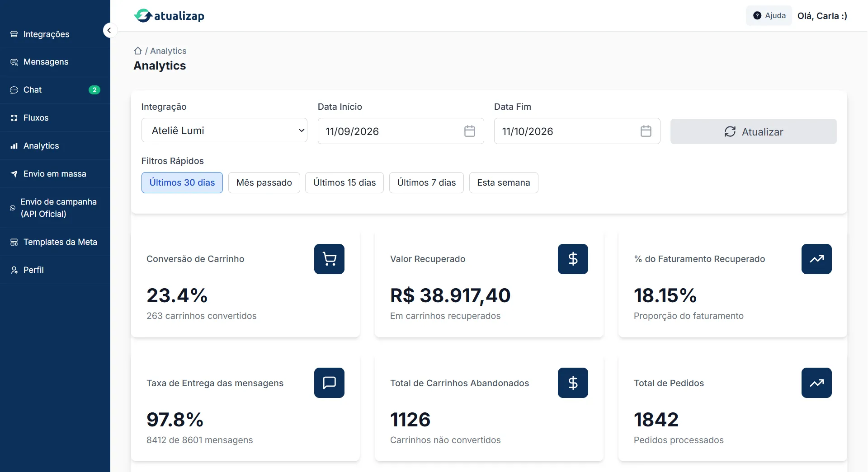868x472 pixels.
Task: Click the Analytics page heading
Action: 160,66
